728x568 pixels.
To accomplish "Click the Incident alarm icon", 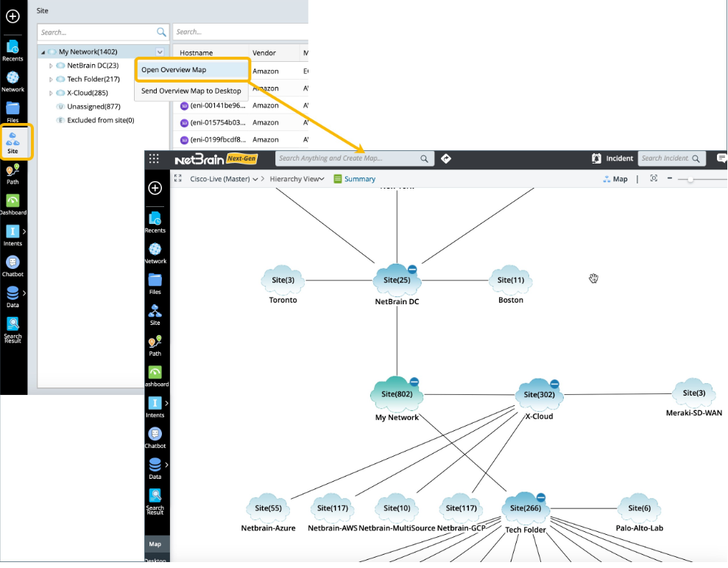I will [x=596, y=158].
